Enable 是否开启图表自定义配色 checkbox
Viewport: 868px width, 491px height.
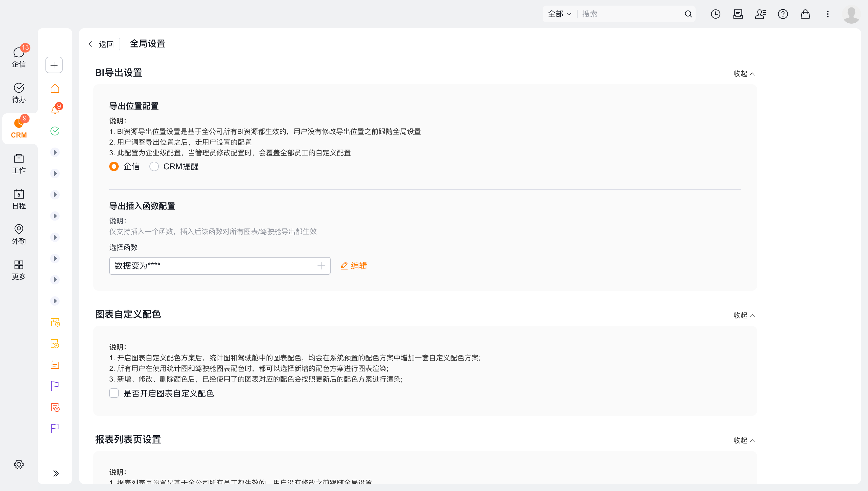114,393
